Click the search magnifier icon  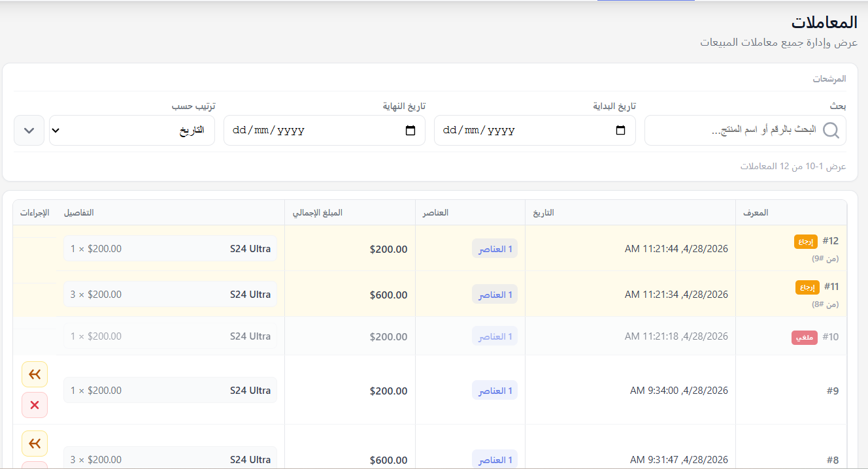point(831,130)
